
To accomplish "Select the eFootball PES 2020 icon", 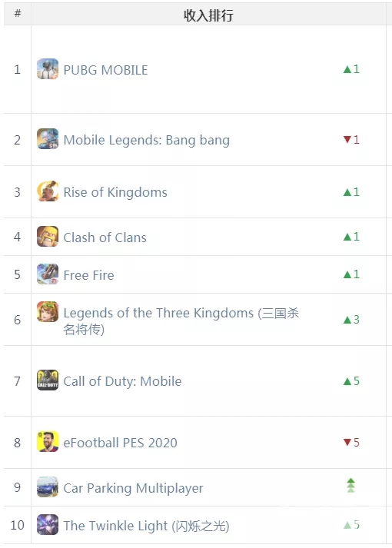I will point(48,442).
